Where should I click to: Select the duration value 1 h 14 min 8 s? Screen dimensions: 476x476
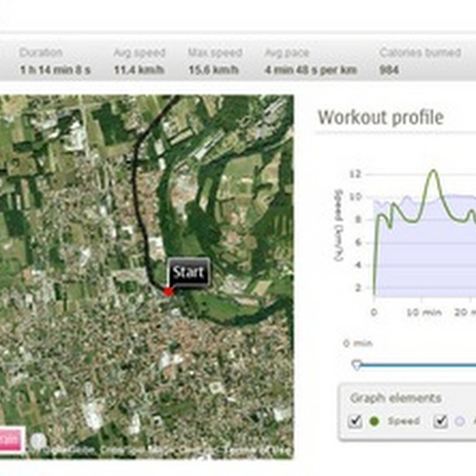(55, 70)
